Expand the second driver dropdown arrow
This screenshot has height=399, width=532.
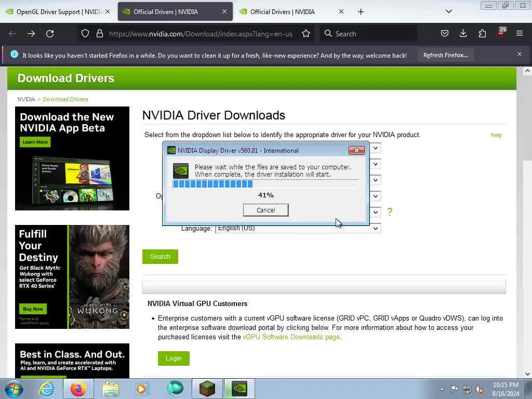pos(376,164)
